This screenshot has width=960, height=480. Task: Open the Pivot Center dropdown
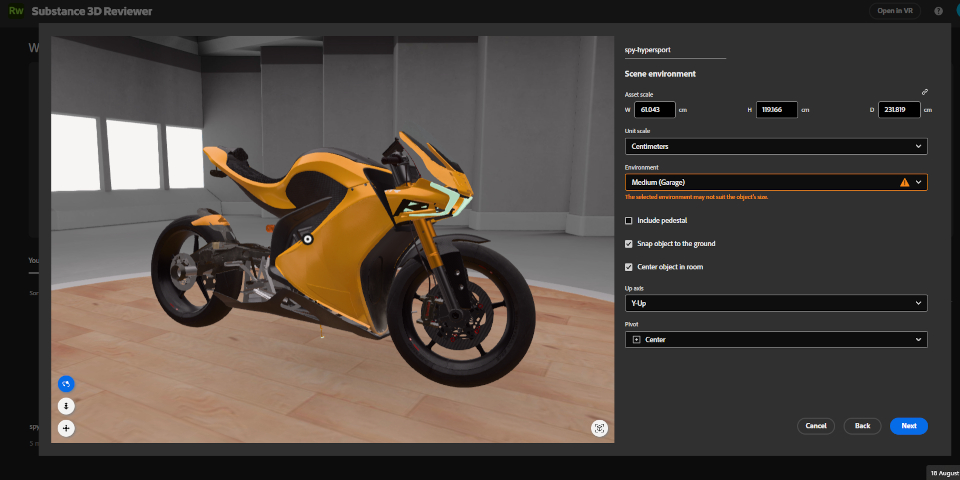point(776,339)
